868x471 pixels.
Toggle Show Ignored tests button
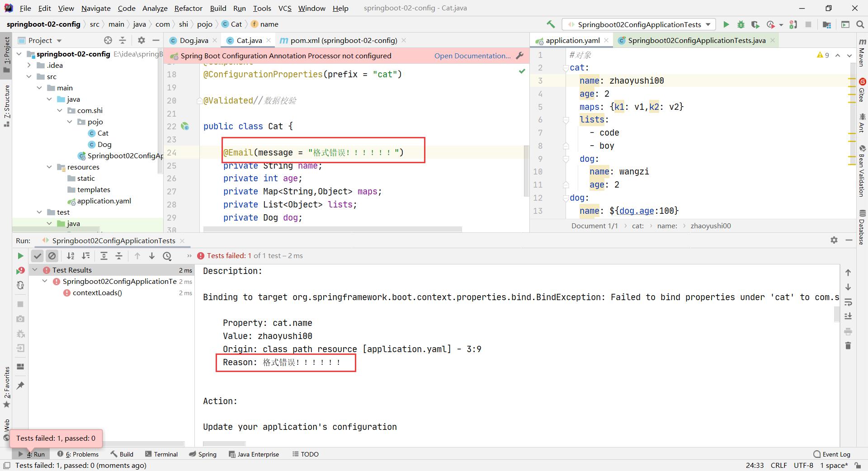[x=52, y=256]
